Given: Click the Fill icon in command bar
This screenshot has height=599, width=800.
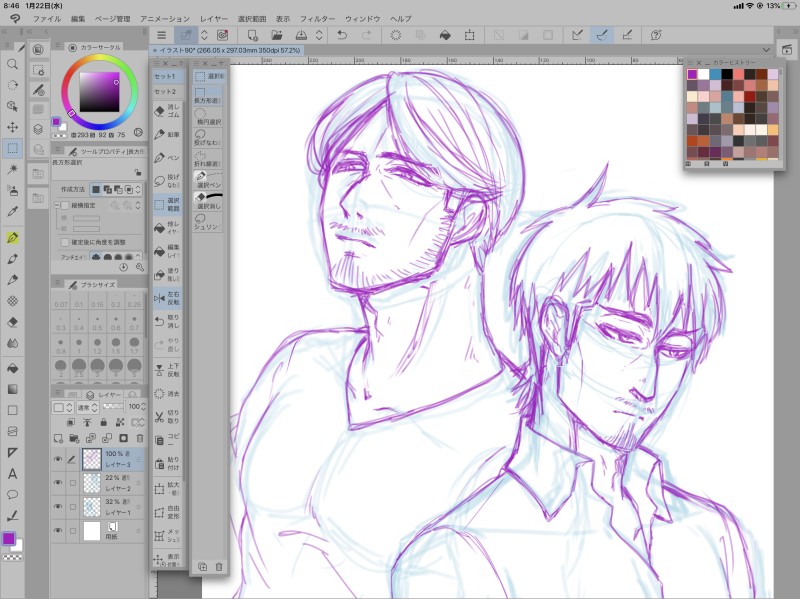Looking at the screenshot, I should tap(445, 35).
